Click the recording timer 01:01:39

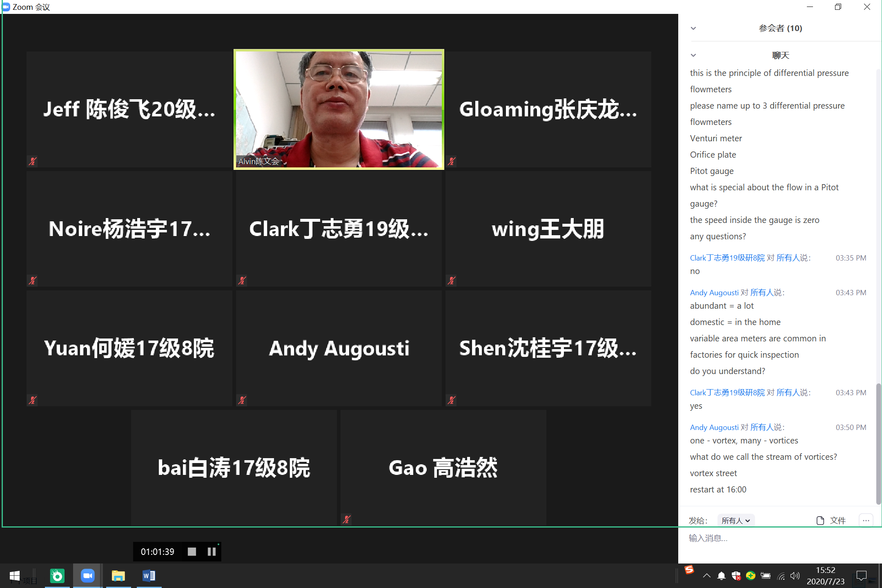[x=158, y=552]
